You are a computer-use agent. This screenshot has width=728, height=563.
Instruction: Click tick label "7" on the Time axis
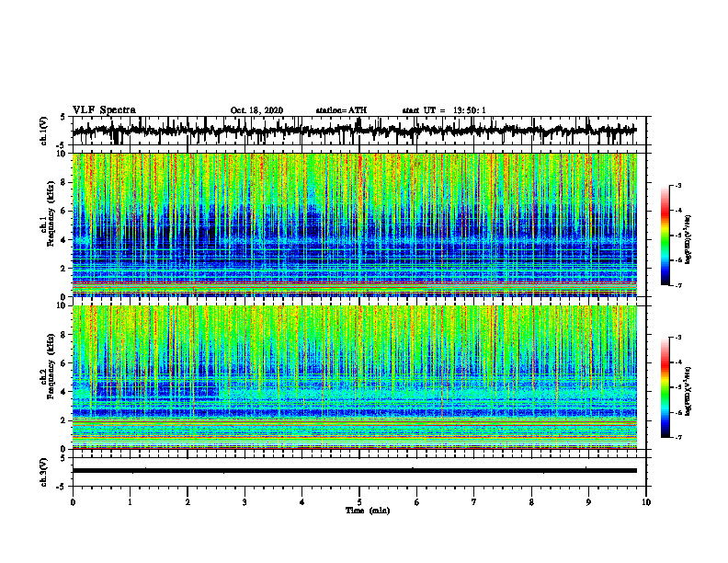pyautogui.click(x=474, y=502)
